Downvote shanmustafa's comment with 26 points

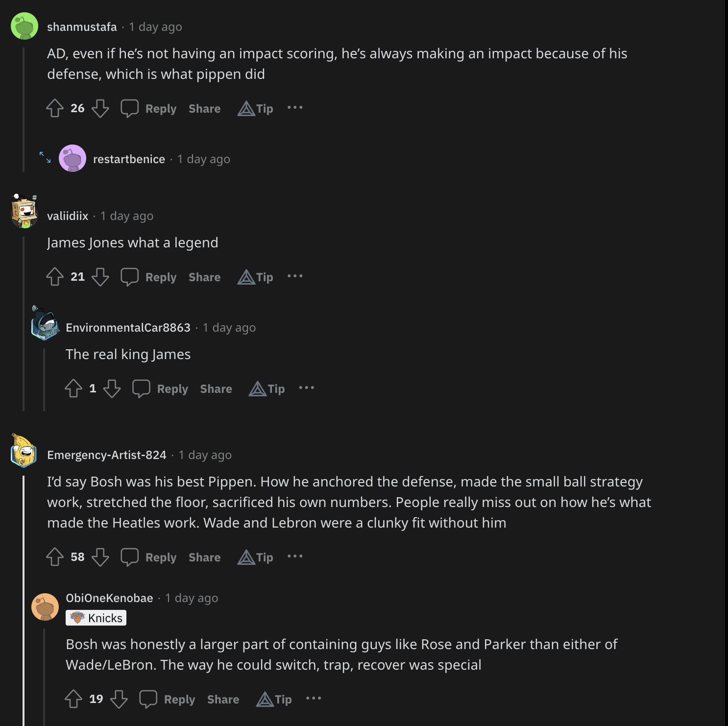pyautogui.click(x=100, y=108)
